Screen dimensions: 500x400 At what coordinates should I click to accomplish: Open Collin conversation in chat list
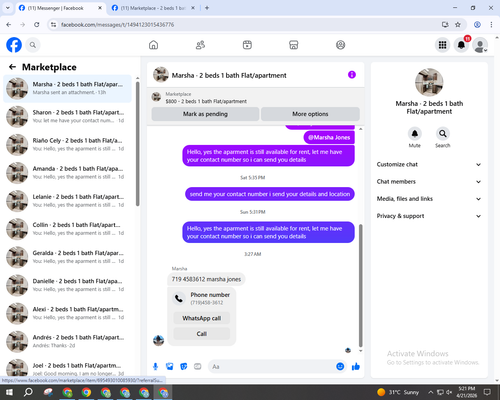tap(67, 229)
